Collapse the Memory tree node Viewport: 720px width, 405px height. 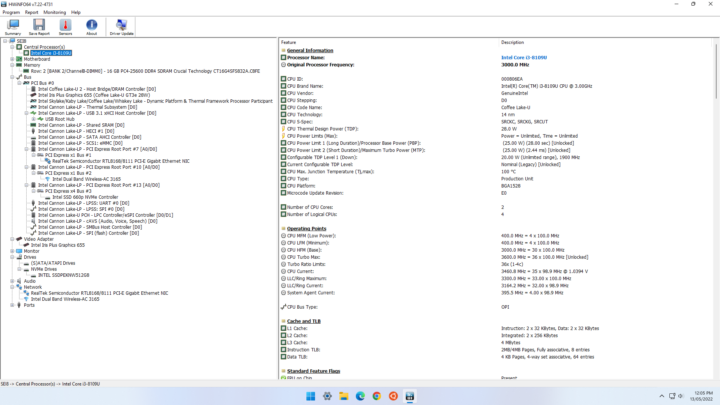12,65
